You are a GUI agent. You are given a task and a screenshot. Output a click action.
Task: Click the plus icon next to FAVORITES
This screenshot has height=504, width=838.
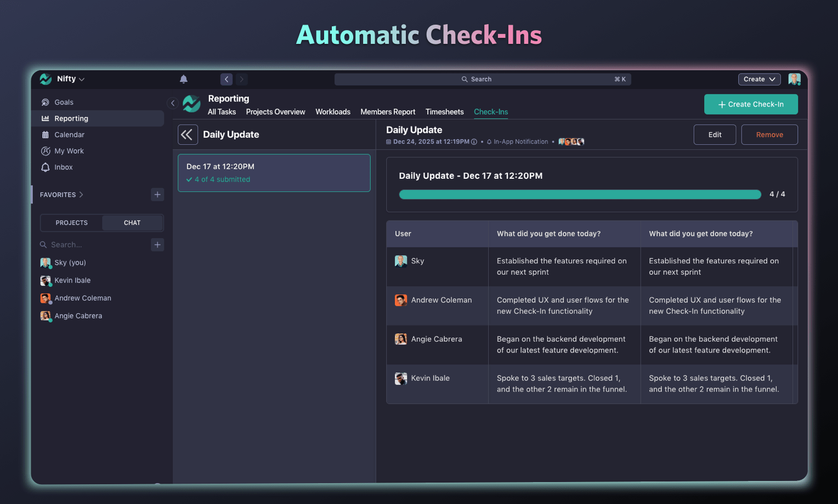coord(157,194)
